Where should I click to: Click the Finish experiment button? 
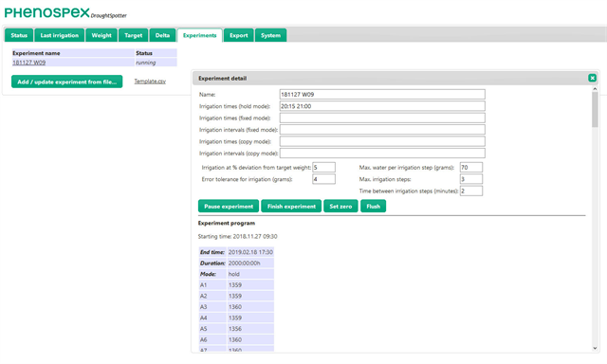pos(291,207)
